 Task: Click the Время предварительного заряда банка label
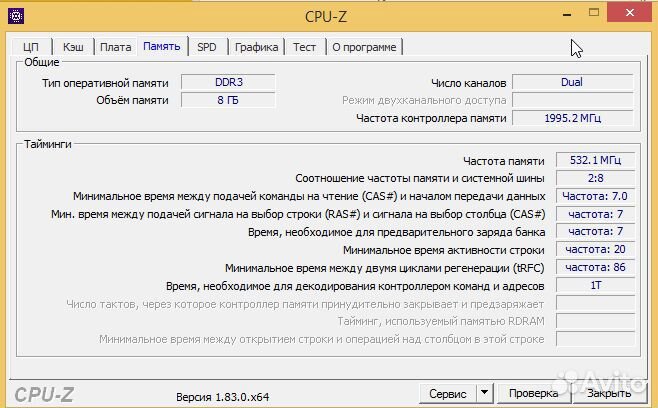[x=396, y=232]
